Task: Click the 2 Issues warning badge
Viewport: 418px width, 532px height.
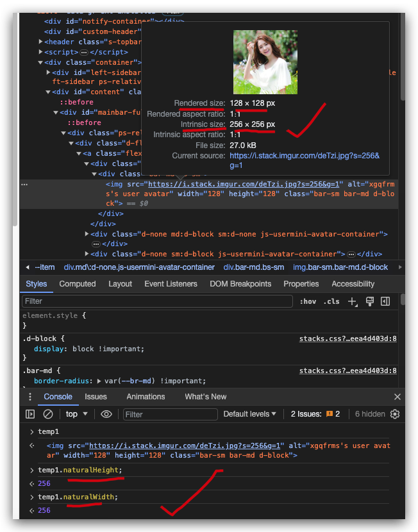Action: (x=315, y=414)
